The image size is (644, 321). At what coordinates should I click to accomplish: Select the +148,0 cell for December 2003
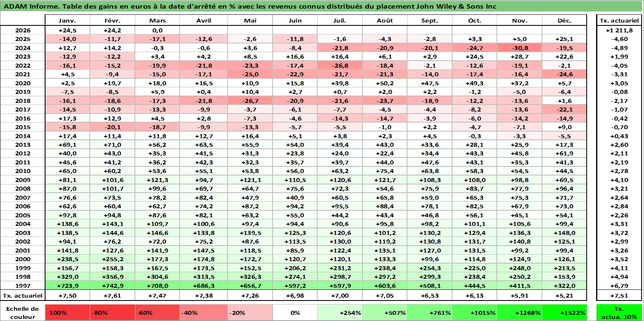(x=564, y=233)
